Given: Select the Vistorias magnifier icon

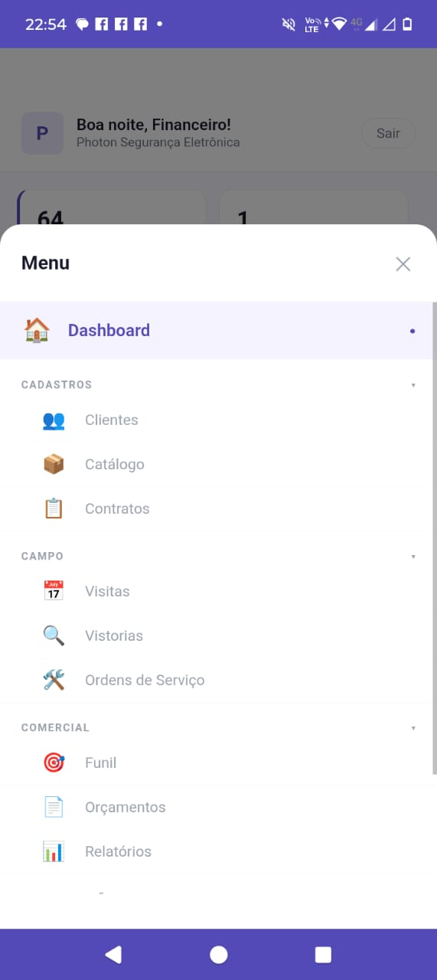Looking at the screenshot, I should [x=54, y=635].
